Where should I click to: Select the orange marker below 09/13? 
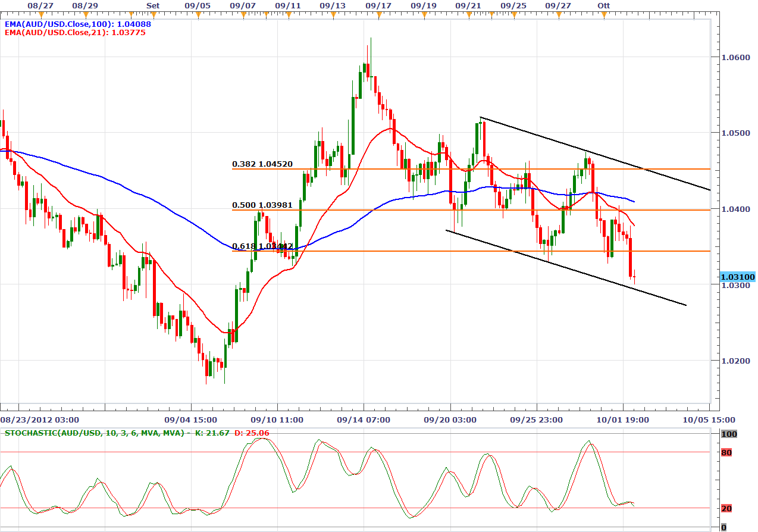333,13
